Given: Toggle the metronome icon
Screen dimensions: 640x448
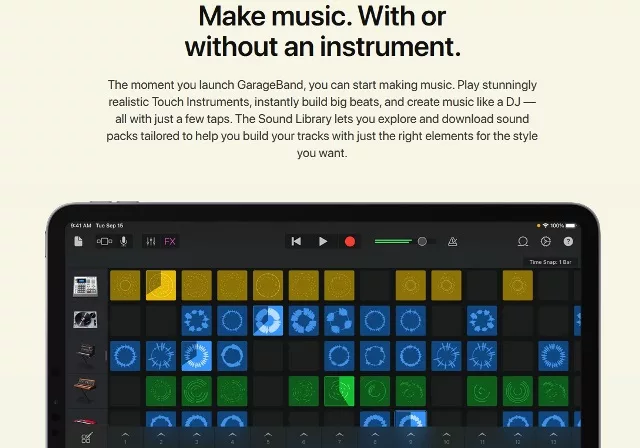Looking at the screenshot, I should 452,242.
